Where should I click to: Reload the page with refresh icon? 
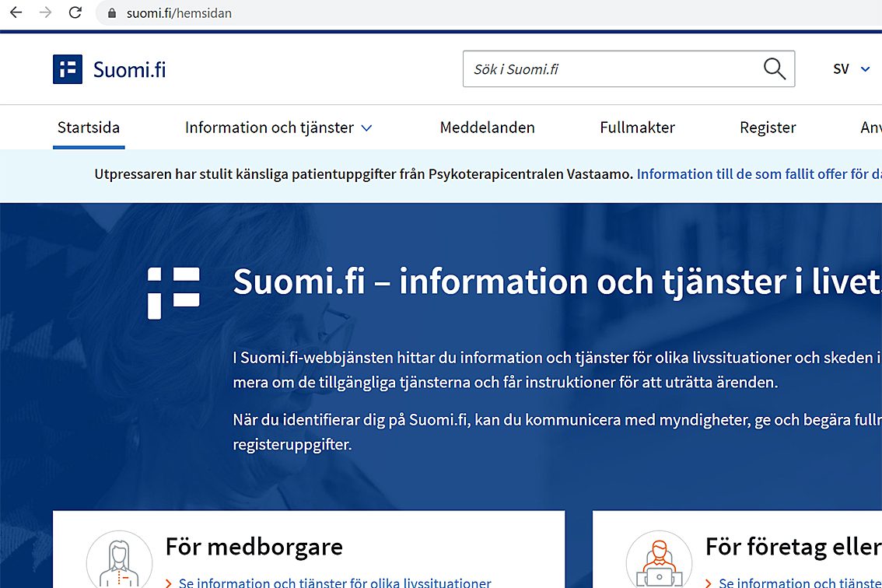click(75, 12)
